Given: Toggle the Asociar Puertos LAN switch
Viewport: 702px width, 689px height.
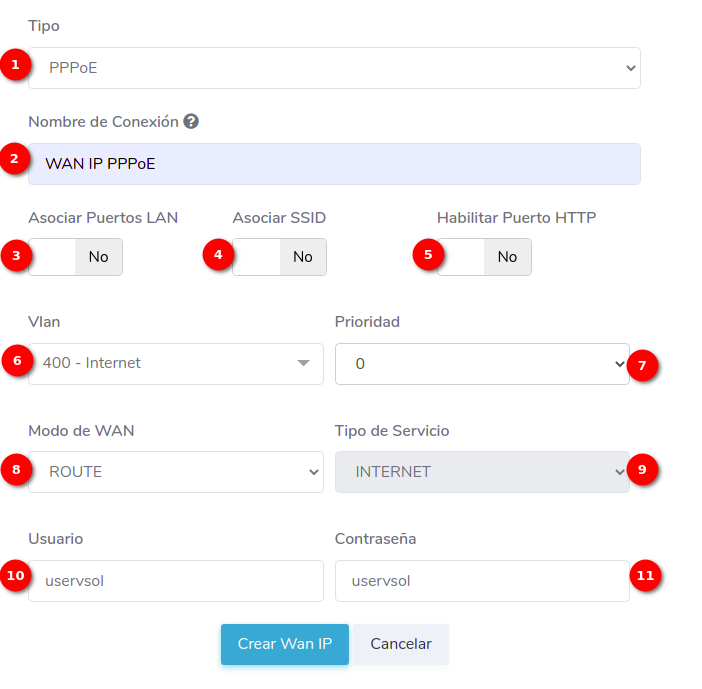Looking at the screenshot, I should [76, 257].
